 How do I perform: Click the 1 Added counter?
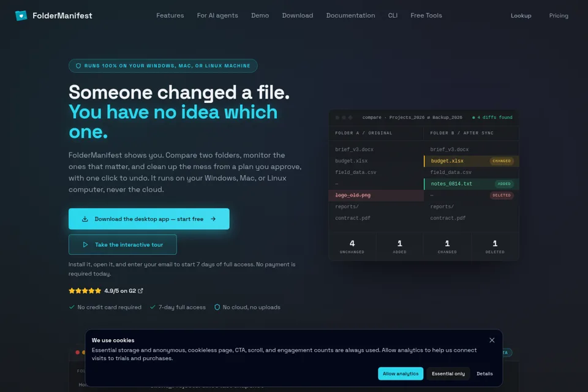[x=400, y=246]
